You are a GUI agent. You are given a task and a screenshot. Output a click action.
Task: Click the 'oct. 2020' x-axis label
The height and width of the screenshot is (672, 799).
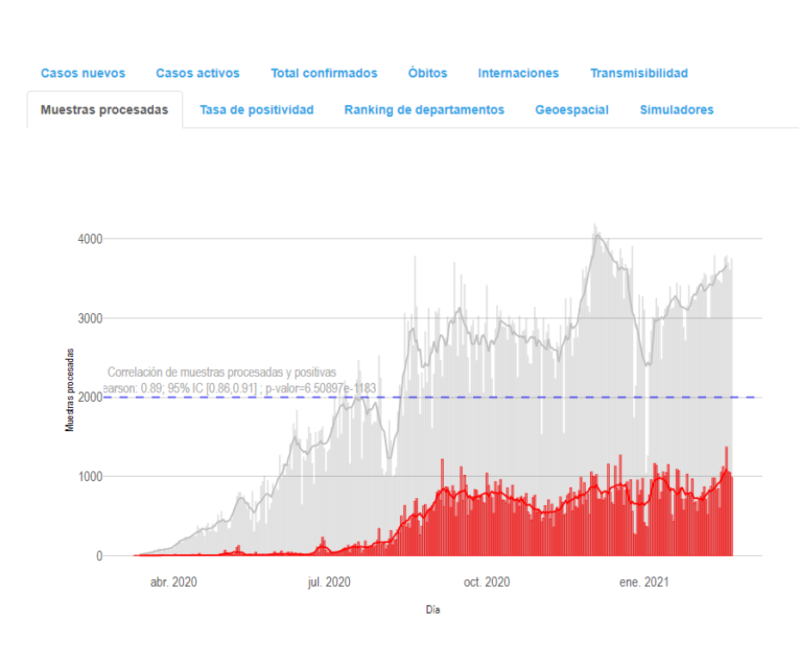pyautogui.click(x=486, y=583)
